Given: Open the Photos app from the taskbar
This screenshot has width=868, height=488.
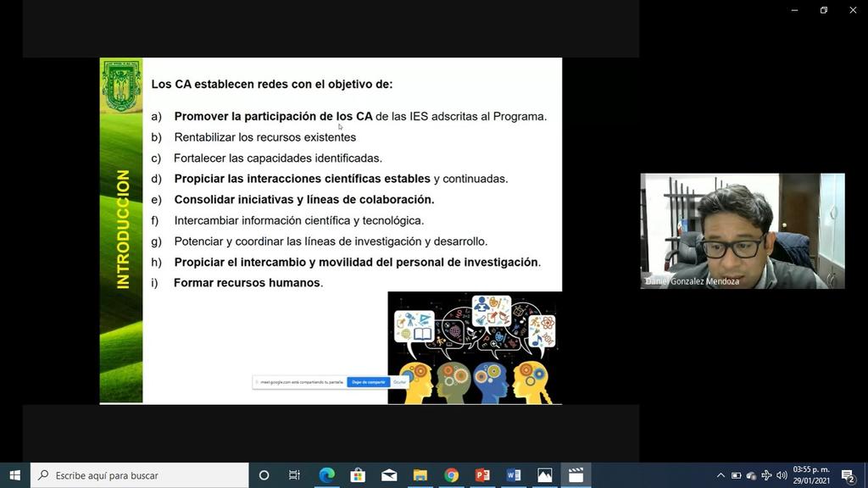Looking at the screenshot, I should pyautogui.click(x=543, y=475).
